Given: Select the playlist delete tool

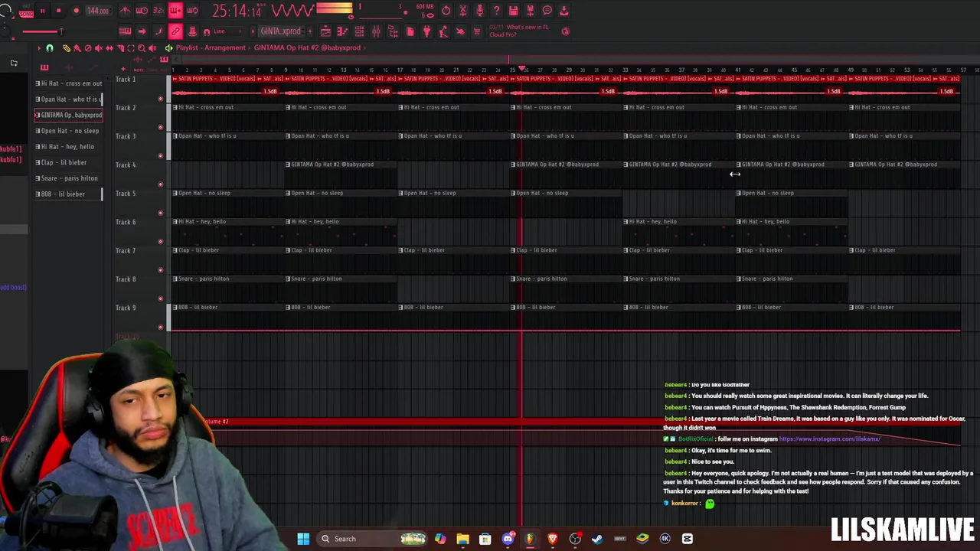Looking at the screenshot, I should 87,48.
